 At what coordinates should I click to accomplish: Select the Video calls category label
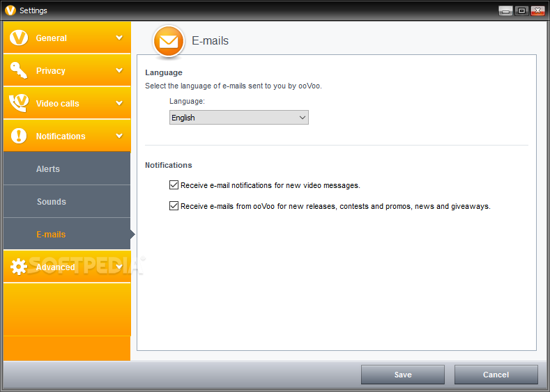[58, 104]
